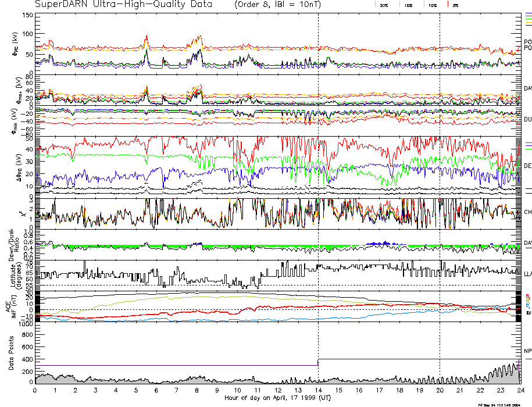Click the 24 hour tick label
This screenshot has width=532, height=407.
[x=520, y=390]
